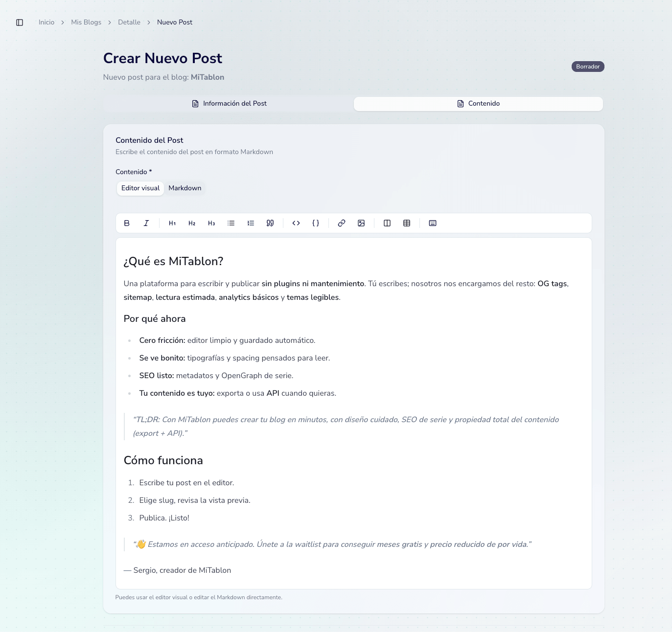Insert inline code with angle brackets icon
This screenshot has width=672, height=632.
tap(296, 223)
